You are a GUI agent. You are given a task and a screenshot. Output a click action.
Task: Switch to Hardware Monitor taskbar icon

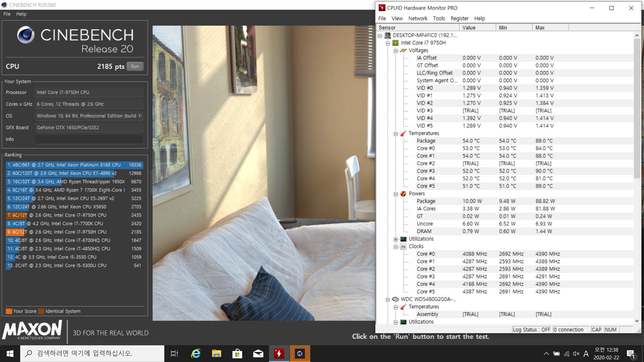click(279, 354)
